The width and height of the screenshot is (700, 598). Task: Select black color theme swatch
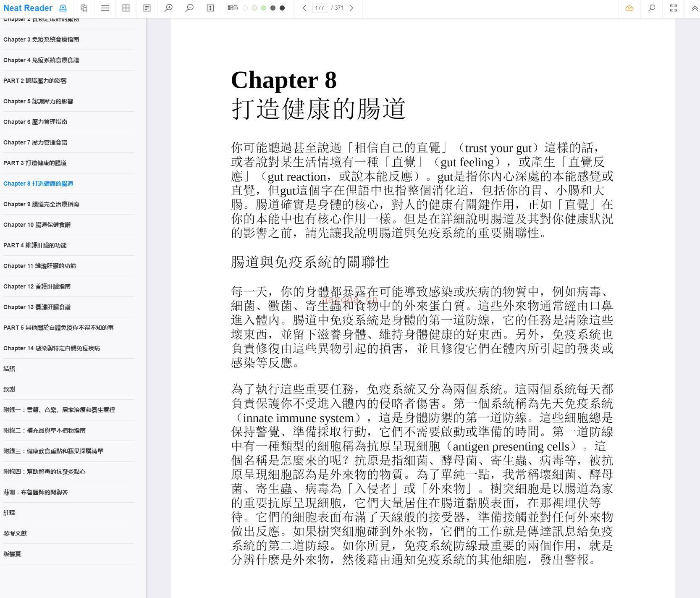(x=282, y=8)
